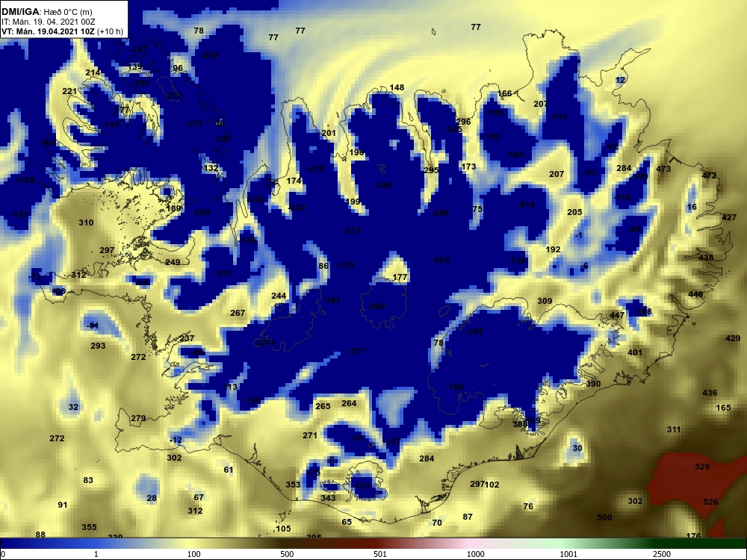Click the map value '436' off the east coast
This screenshot has height=560, width=747.
pyautogui.click(x=710, y=393)
